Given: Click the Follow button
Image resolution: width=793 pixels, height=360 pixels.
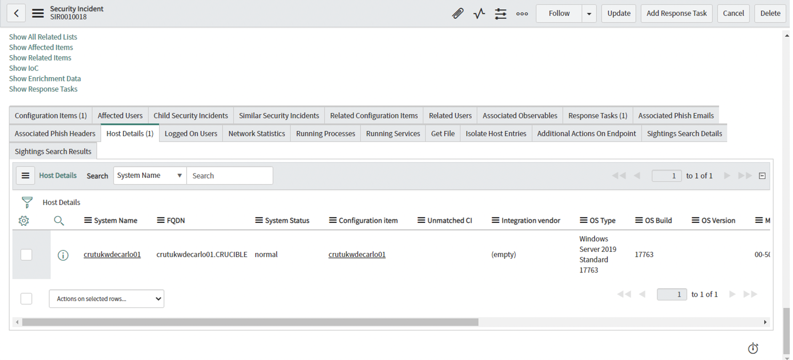Looking at the screenshot, I should pyautogui.click(x=559, y=14).
